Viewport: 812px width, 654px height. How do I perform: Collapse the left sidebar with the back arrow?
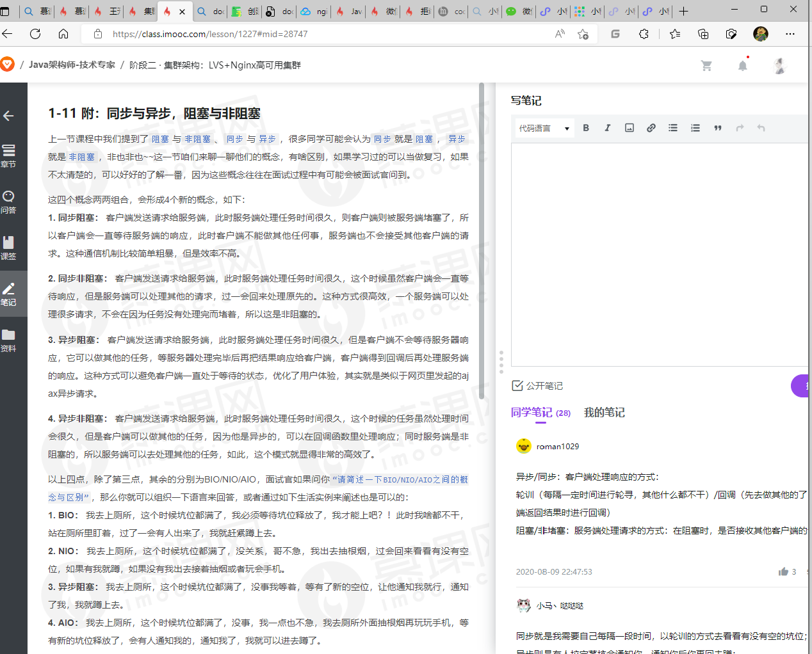coord(9,115)
